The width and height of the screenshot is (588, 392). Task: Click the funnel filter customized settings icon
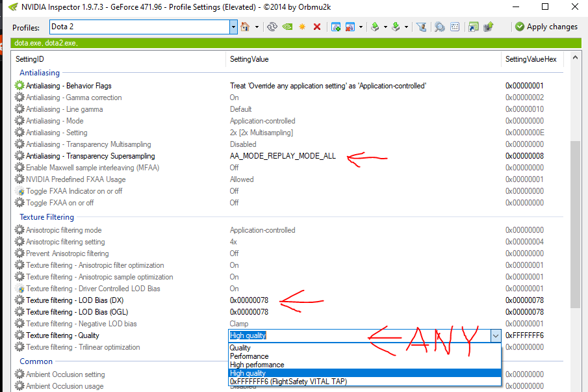pos(422,27)
